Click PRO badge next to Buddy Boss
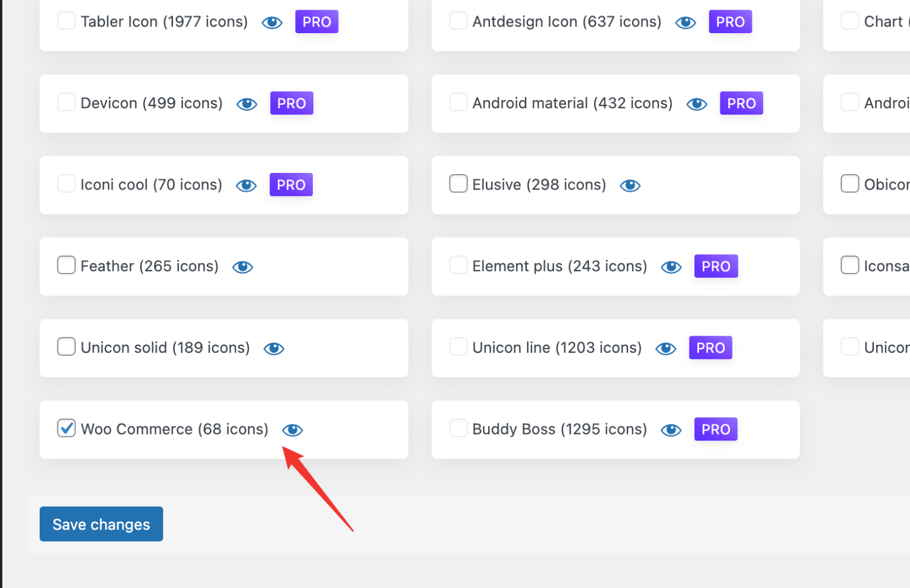Image resolution: width=910 pixels, height=588 pixels. [716, 429]
